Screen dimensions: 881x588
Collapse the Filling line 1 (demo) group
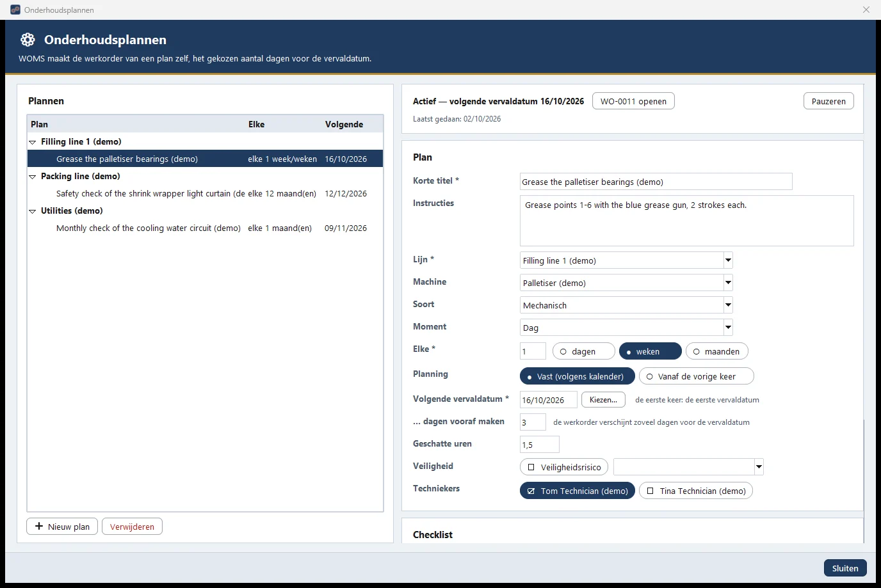pos(32,142)
